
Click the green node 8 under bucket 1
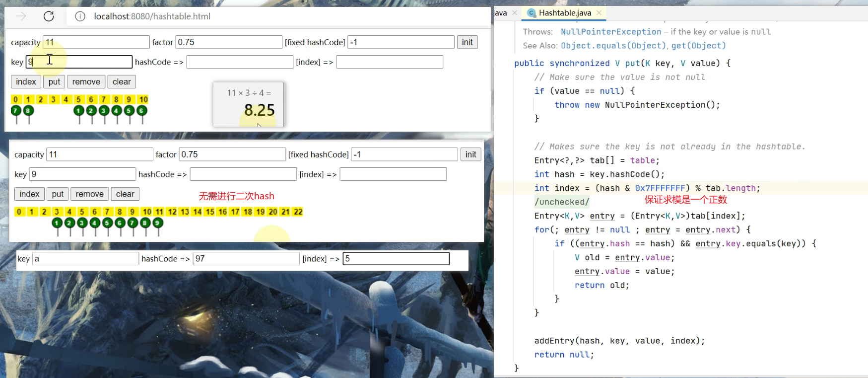pos(29,110)
